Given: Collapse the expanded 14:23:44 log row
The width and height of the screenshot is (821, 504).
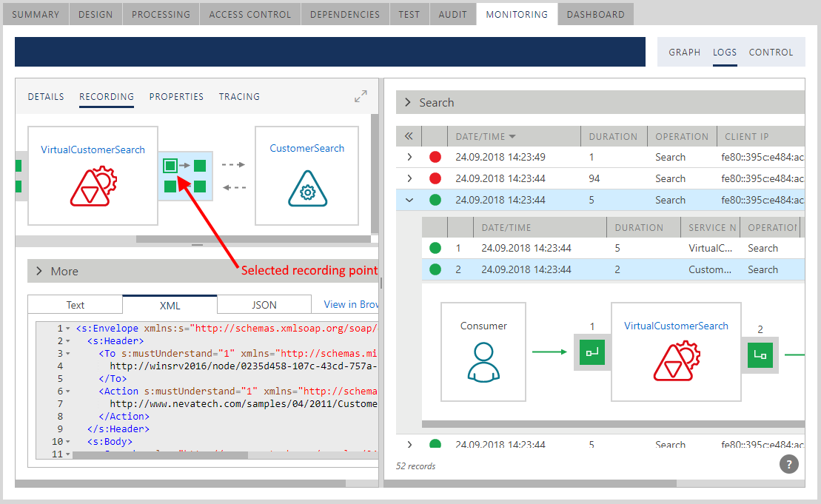Looking at the screenshot, I should (x=409, y=200).
